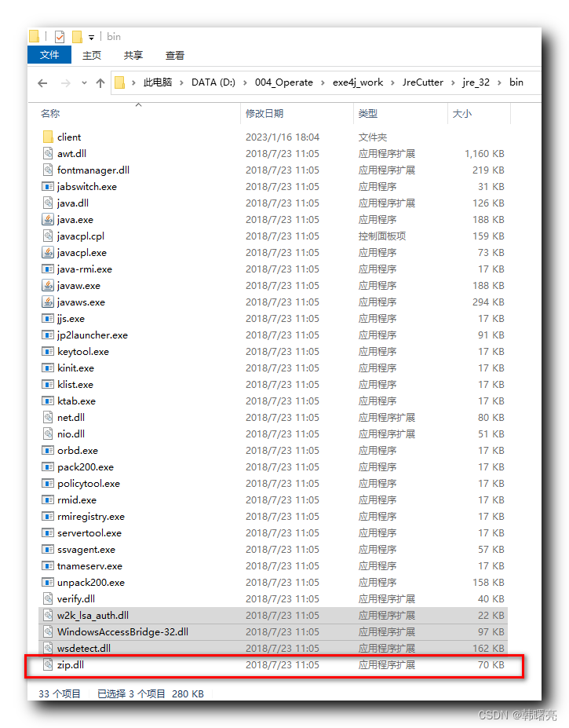The width and height of the screenshot is (569, 728).
Task: Select verify.dll file name
Action: click(76, 598)
